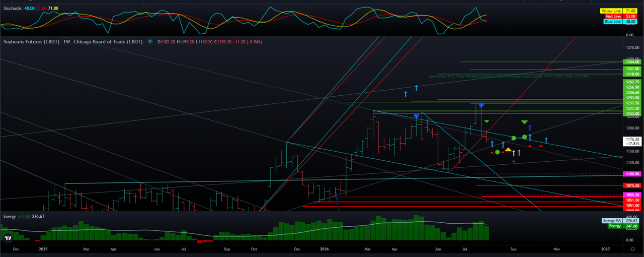Image resolution: width=644 pixels, height=257 pixels.
Task: Click the red 1075.50 price level label
Action: coord(632,185)
